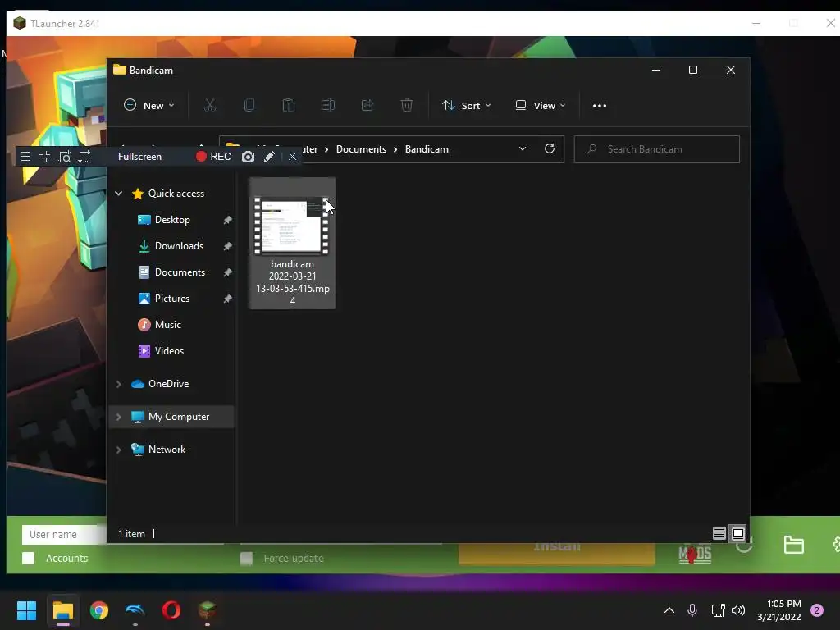Screen dimensions: 840x630
Task: Expand the Network tree node
Action: point(118,450)
